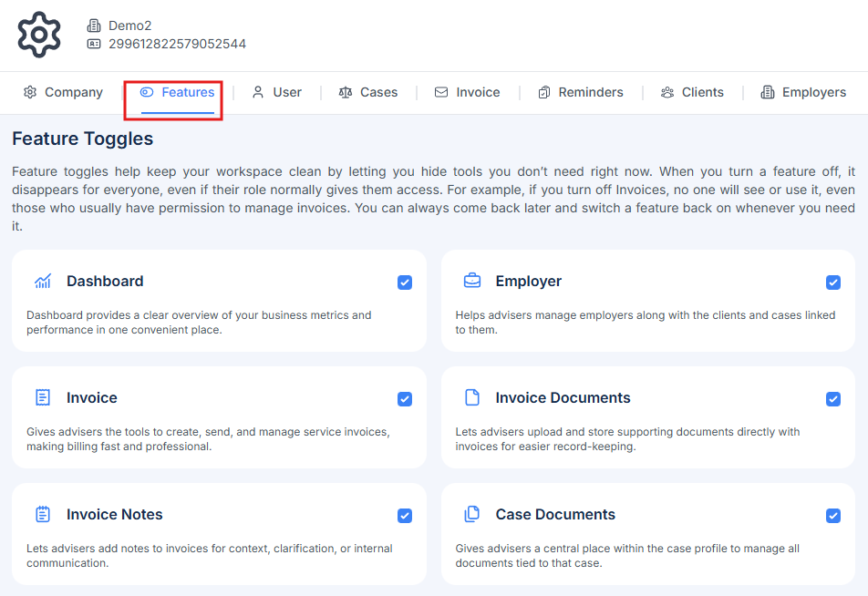868x596 pixels.
Task: Click the Cases tab search icon
Action: tap(346, 92)
